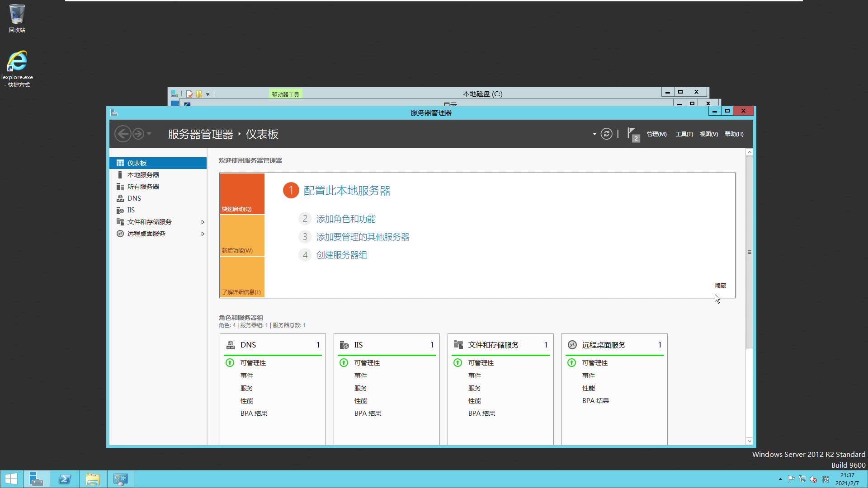Expand 文件和存储服务 sidebar arrow
This screenshot has width=868, height=488.
[203, 222]
